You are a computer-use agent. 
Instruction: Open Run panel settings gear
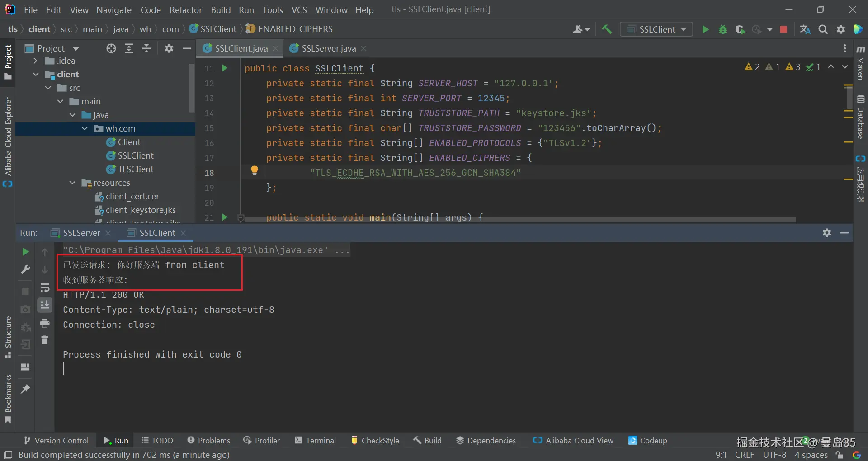tap(827, 233)
